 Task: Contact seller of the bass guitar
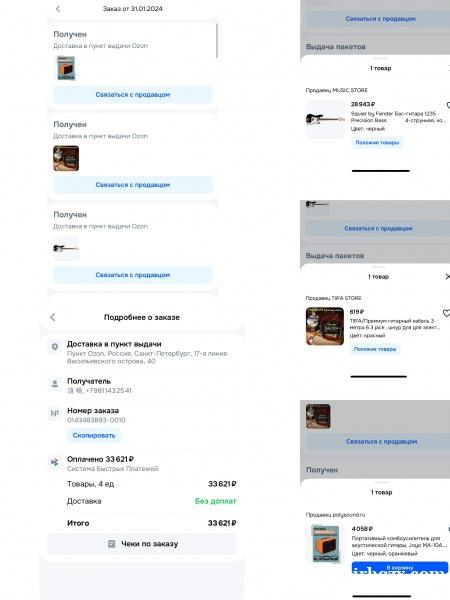pyautogui.click(x=132, y=275)
